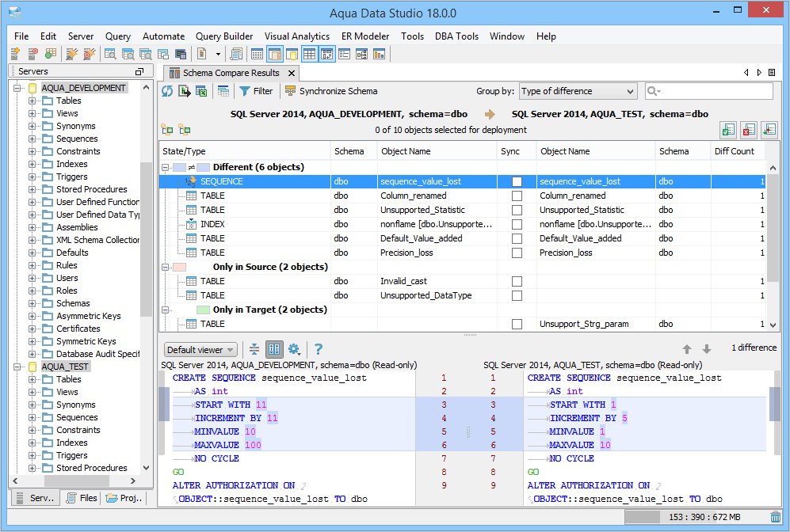The height and width of the screenshot is (532, 790).
Task: Expand all groups in results tree
Action: 167,130
